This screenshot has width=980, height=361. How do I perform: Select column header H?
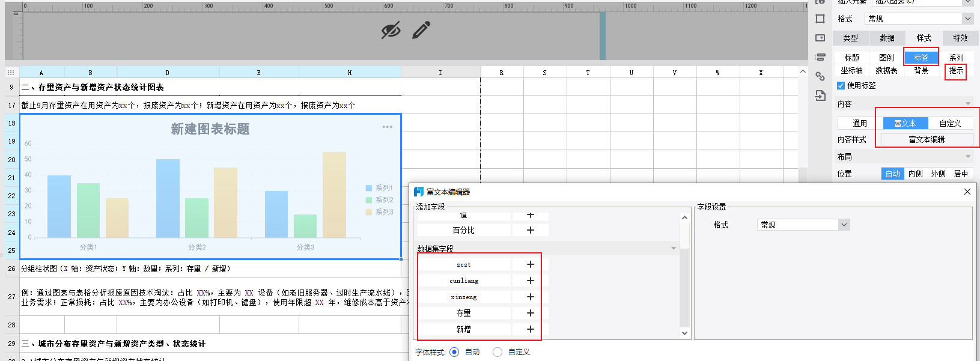pyautogui.click(x=350, y=72)
